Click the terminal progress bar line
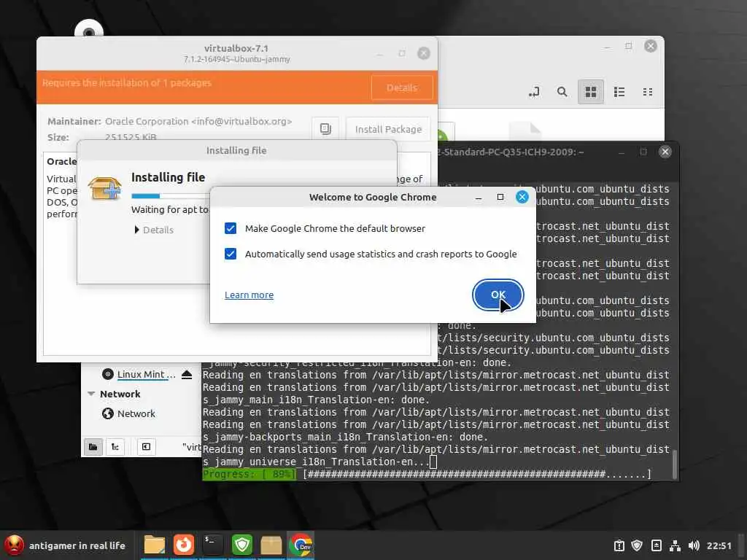Screen dimensions: 747x560 (x=427, y=474)
